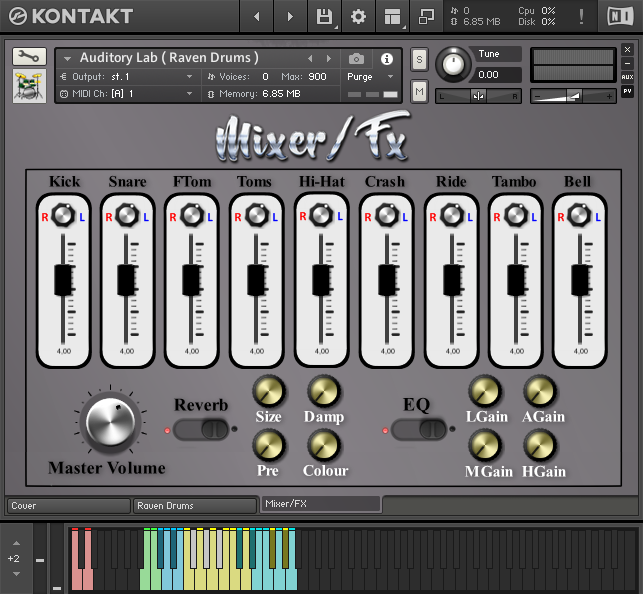
Task: Click the panic exclamation mark icon
Action: pos(581,17)
